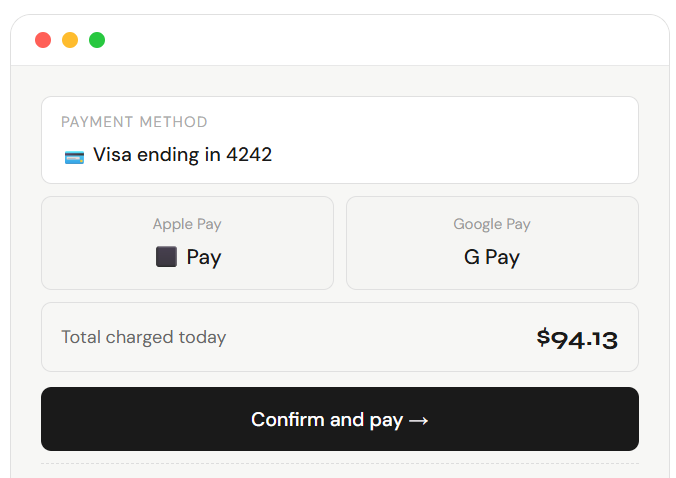Click the "Visa ending in 4242" text

coord(182,155)
